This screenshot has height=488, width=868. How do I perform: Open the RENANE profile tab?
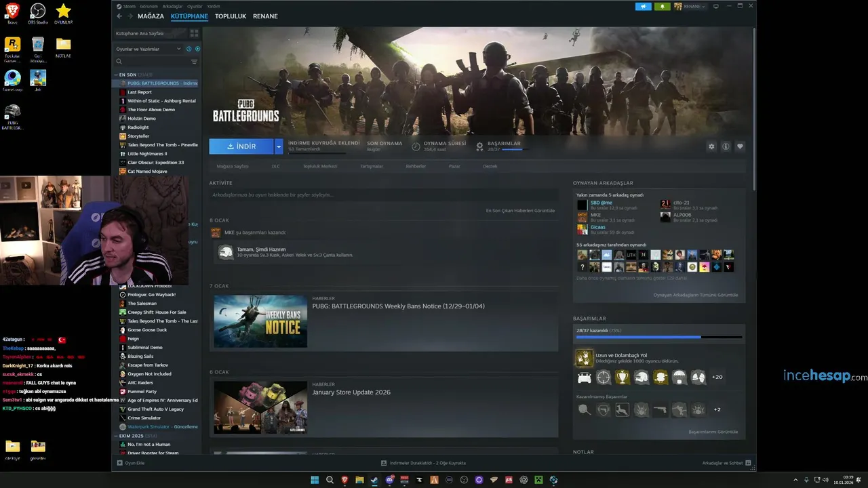coord(265,16)
